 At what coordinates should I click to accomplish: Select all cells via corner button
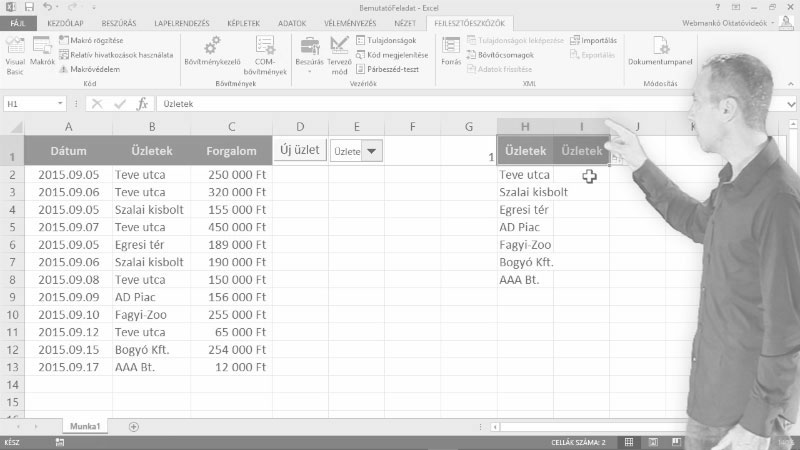[12, 127]
